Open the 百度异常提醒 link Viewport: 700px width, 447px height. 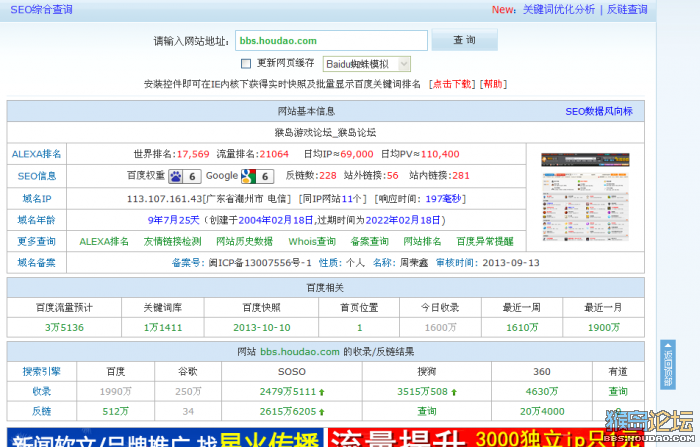[x=485, y=242]
